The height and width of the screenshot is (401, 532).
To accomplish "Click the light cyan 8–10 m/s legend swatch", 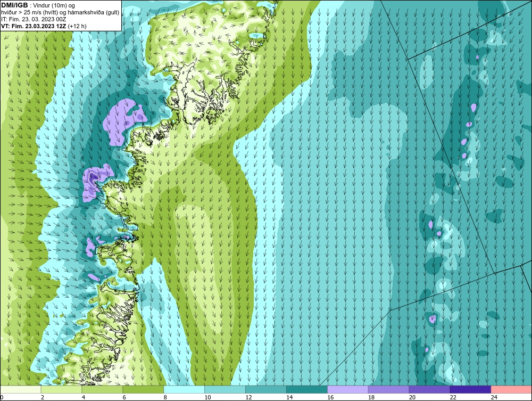I will pyautogui.click(x=184, y=389).
